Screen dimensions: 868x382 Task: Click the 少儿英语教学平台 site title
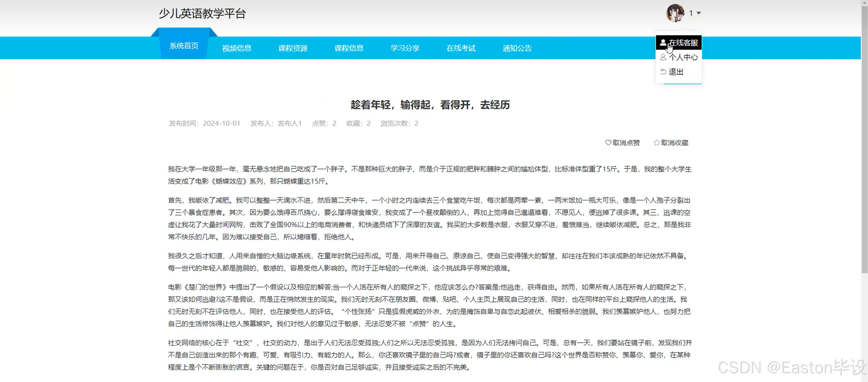202,13
